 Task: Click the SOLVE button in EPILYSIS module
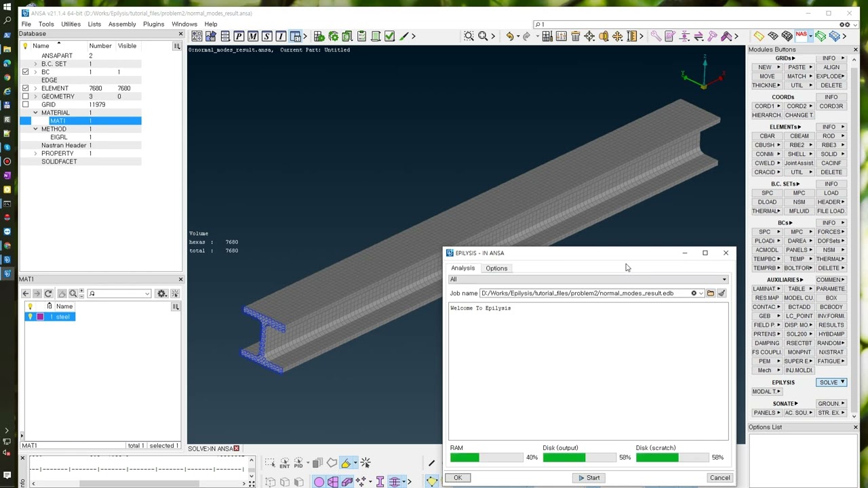click(831, 382)
